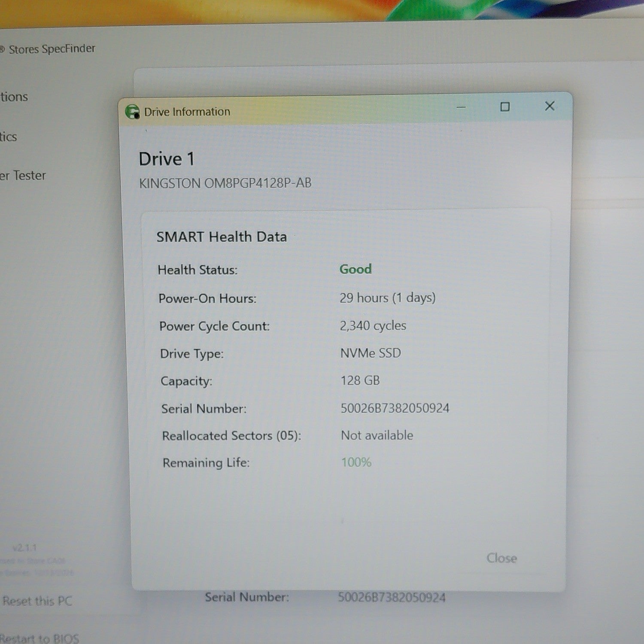
Task: Click the Remaining Life label
Action: coord(206,463)
